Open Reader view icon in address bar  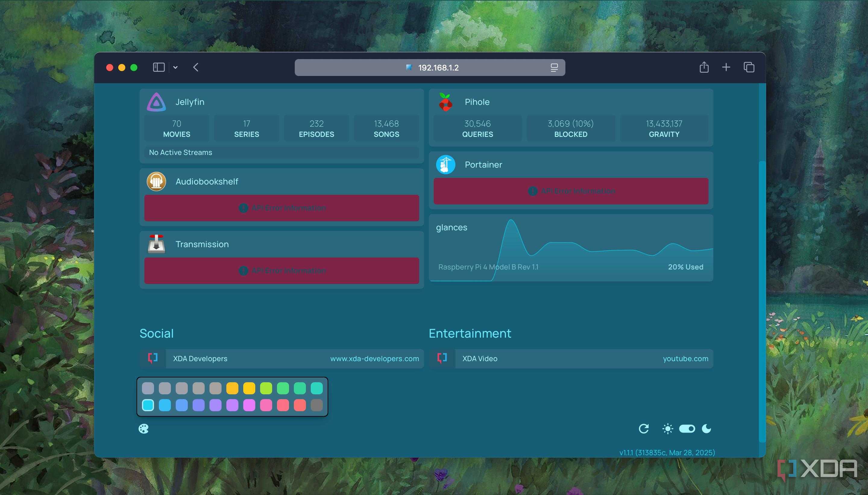tap(554, 68)
